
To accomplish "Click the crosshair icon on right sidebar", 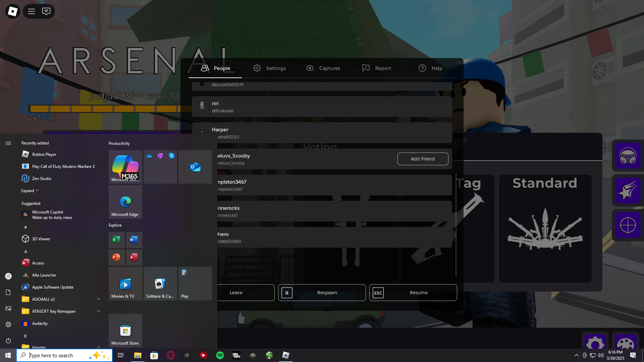I will coord(628,225).
